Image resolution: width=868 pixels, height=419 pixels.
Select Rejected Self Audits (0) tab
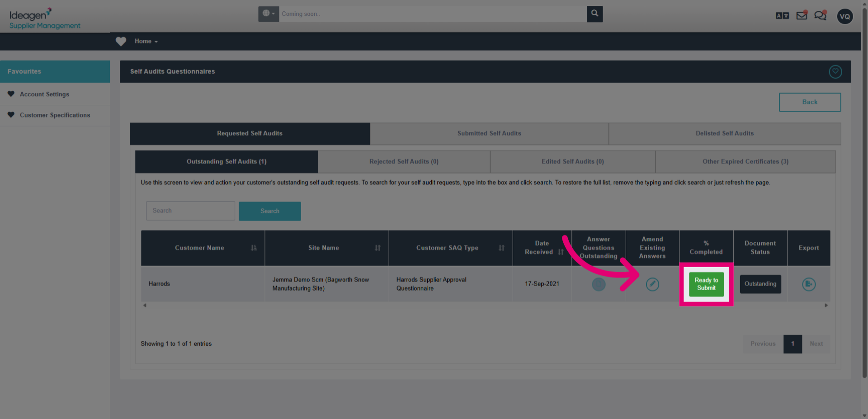tap(404, 161)
